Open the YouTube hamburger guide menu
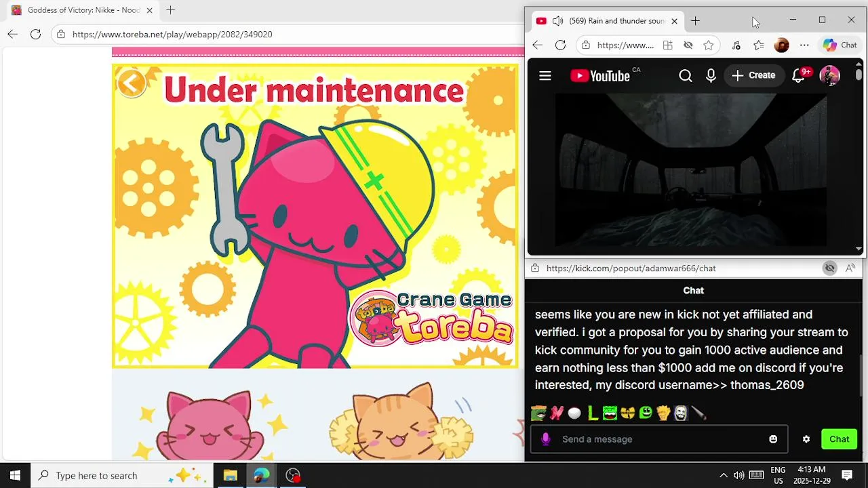 pos(545,76)
